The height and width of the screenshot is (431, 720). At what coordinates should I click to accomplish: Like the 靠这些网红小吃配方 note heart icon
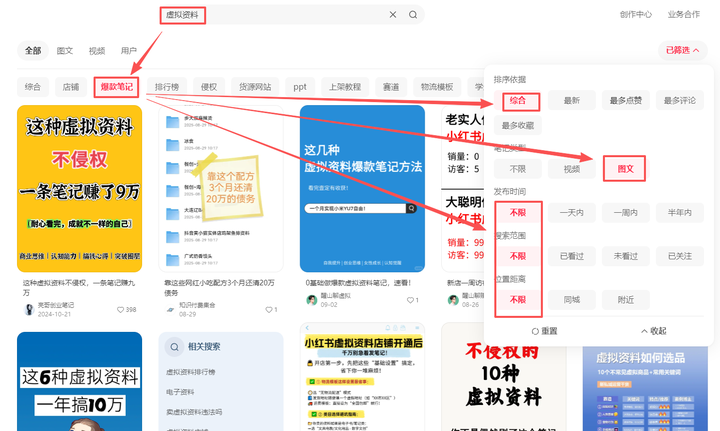269,310
